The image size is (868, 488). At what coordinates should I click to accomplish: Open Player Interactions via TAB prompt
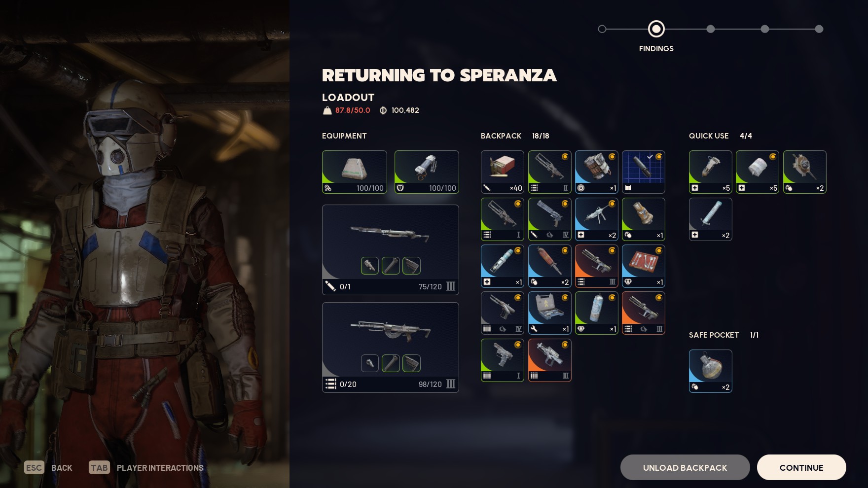146,468
